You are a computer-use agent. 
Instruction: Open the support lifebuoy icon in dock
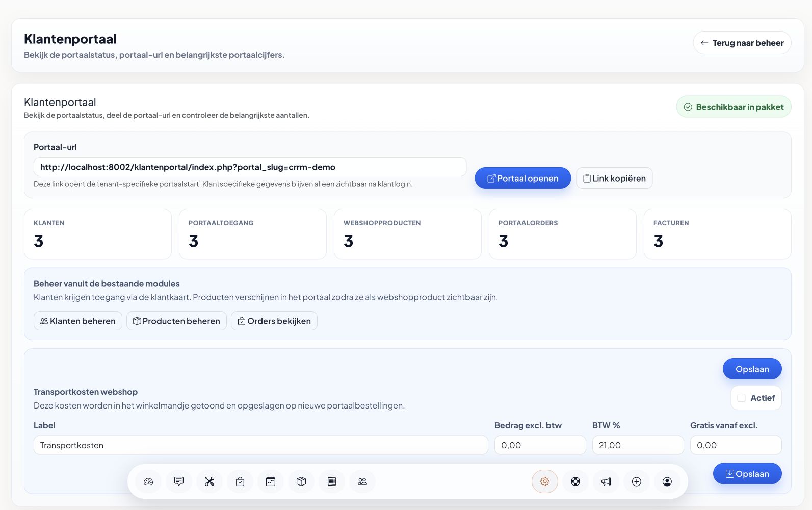[575, 481]
